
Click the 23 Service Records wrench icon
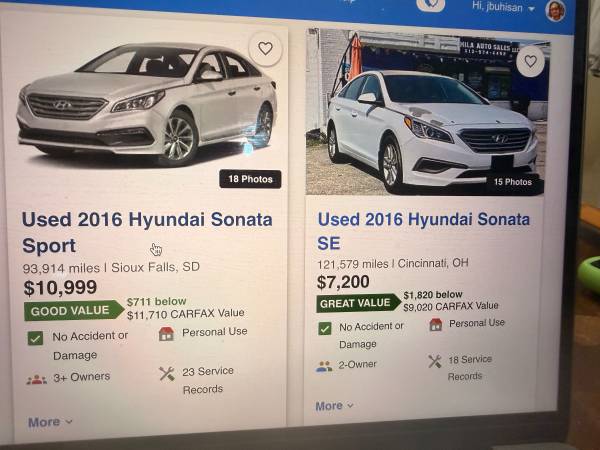point(167,374)
